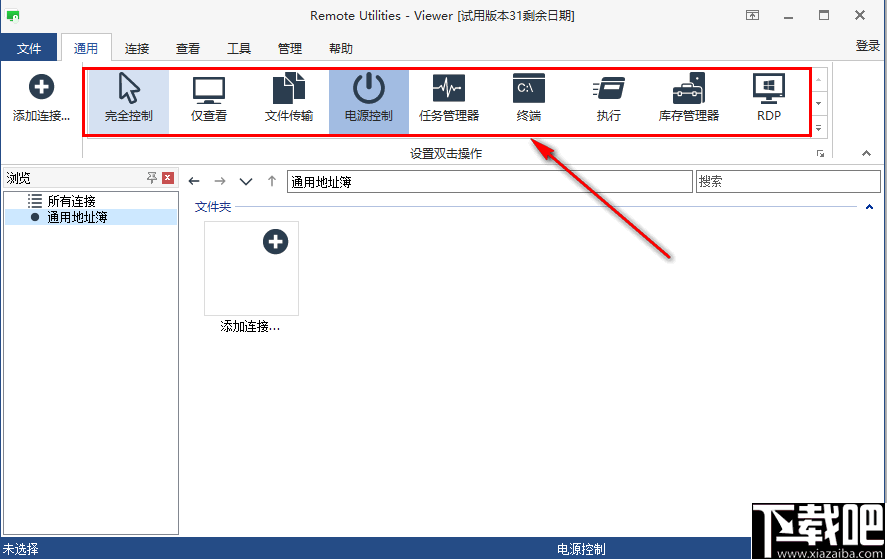
Task: Click the 电源控制 status bar text
Action: pos(581,549)
